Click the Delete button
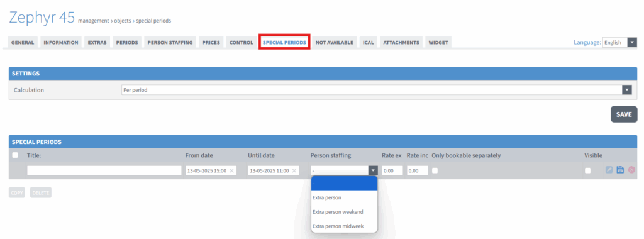The image size is (644, 239). [x=41, y=192]
